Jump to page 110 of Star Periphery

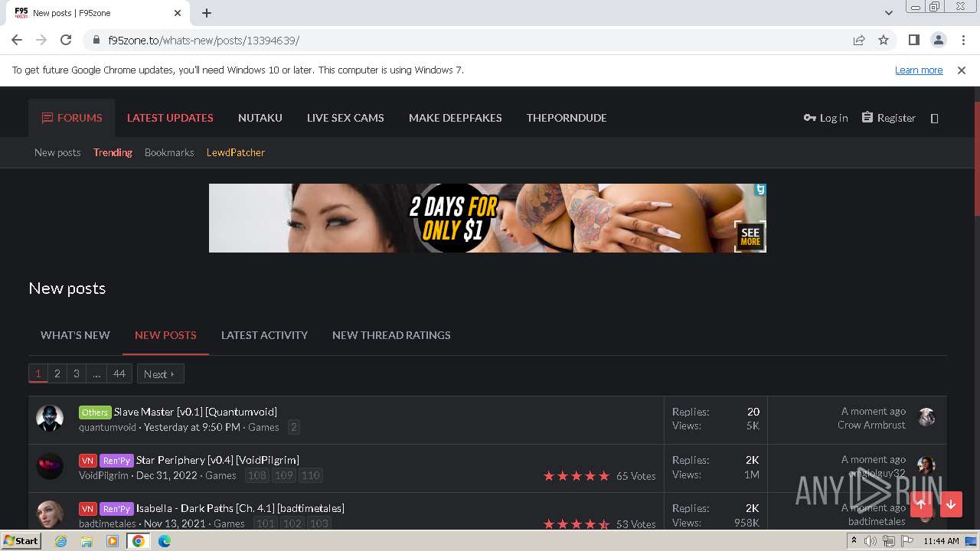click(310, 475)
